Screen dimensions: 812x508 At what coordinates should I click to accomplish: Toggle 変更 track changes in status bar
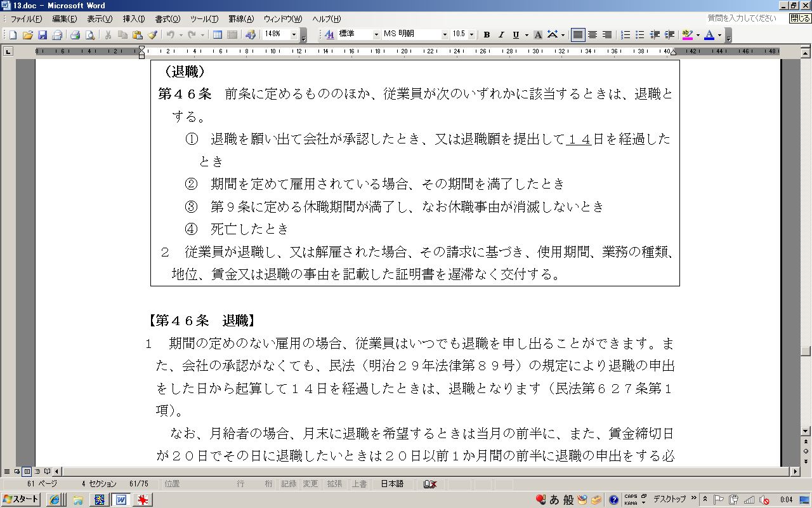(x=310, y=484)
